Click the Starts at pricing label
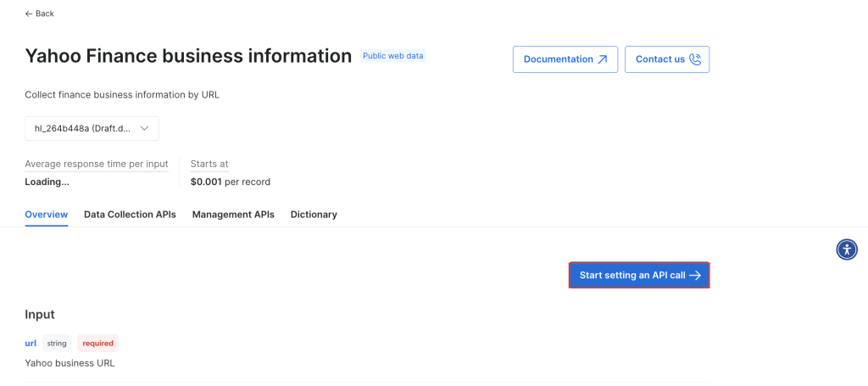Viewport: 868px width, 386px height. [209, 164]
